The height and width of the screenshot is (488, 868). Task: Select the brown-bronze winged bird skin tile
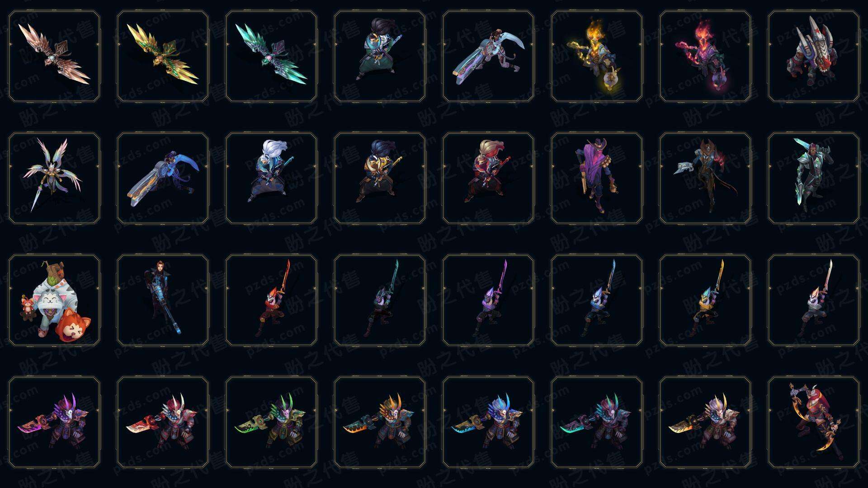(x=54, y=56)
